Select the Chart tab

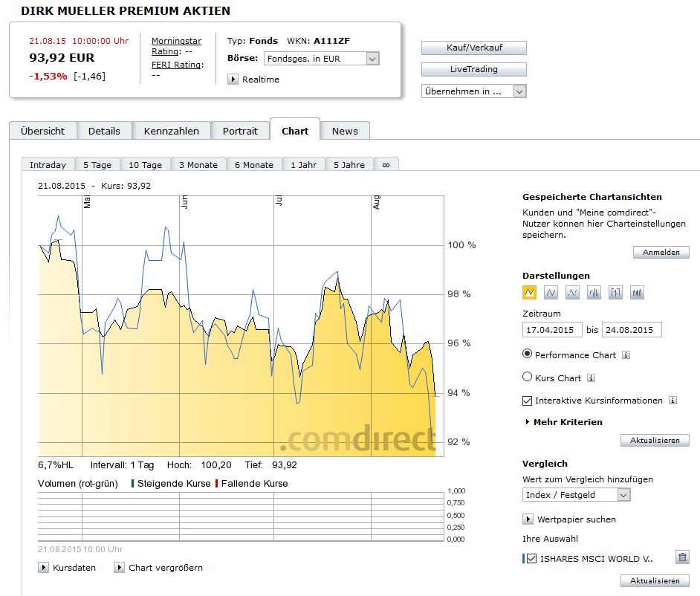pyautogui.click(x=295, y=131)
